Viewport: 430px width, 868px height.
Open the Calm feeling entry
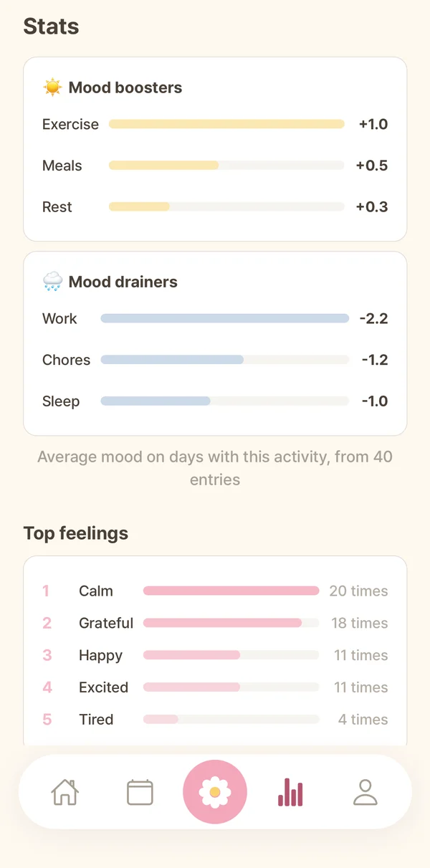[x=215, y=591]
